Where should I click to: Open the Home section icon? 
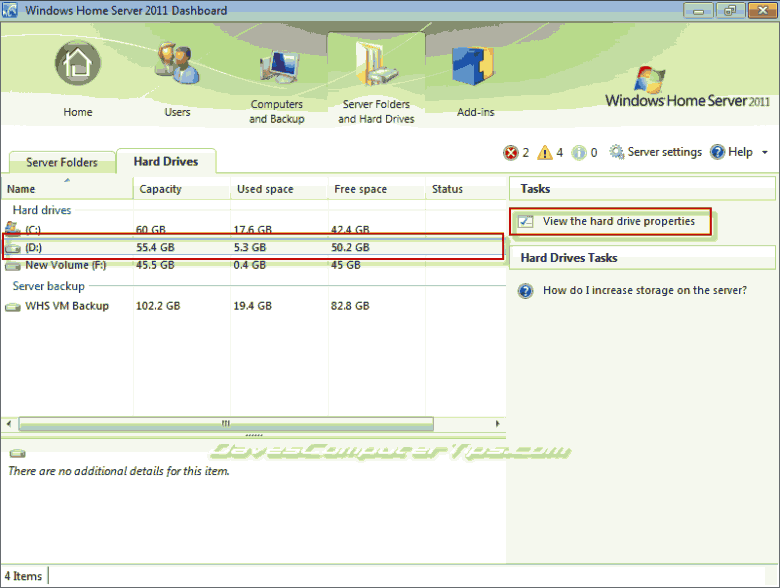coord(78,64)
